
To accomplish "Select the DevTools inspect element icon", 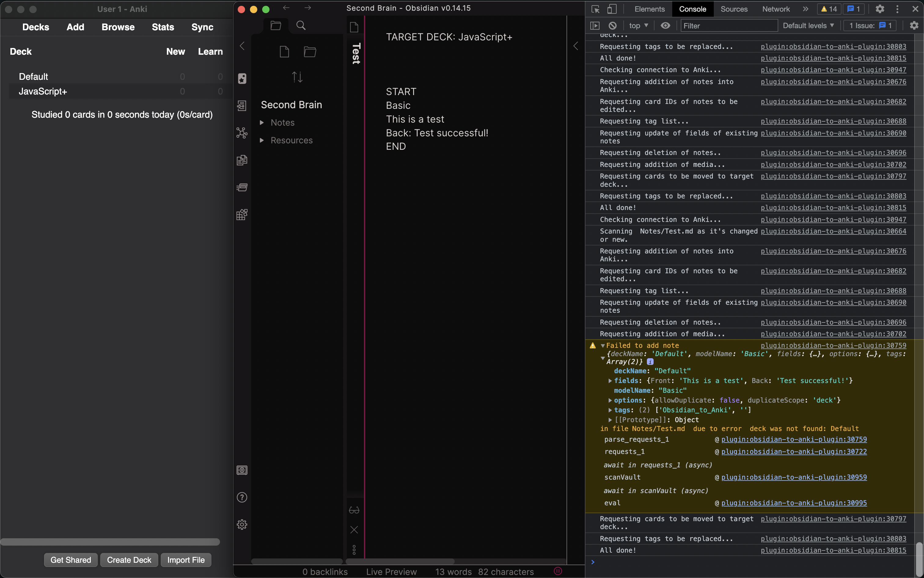I will click(x=595, y=9).
